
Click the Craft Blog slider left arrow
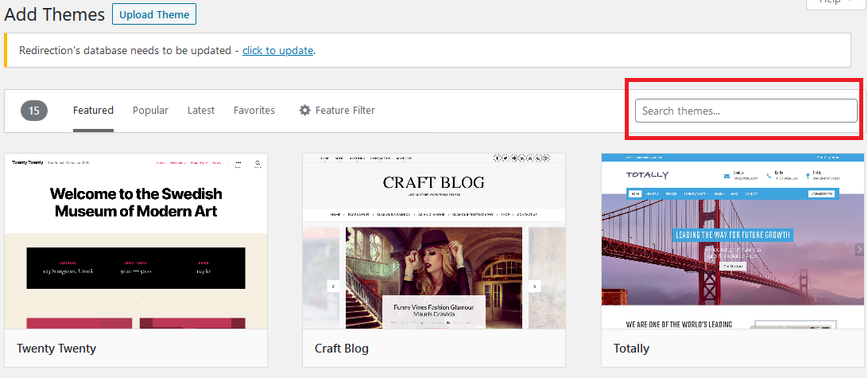(x=333, y=286)
